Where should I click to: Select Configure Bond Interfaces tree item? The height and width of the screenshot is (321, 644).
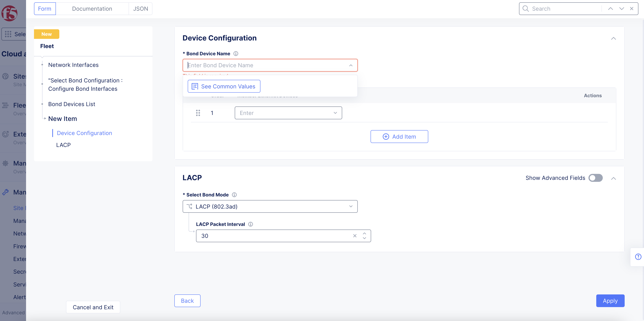[85, 84]
